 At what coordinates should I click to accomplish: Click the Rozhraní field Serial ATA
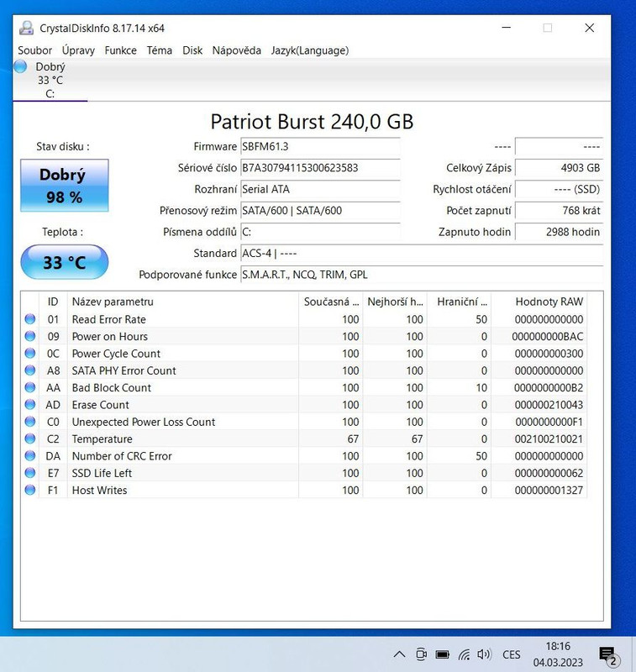[320, 190]
